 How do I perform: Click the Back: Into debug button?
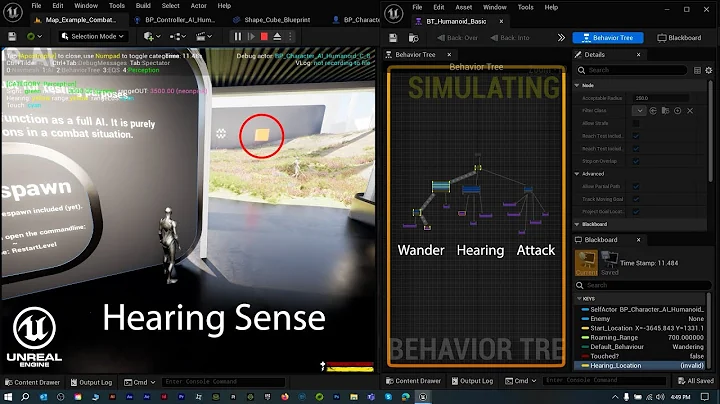coord(510,38)
